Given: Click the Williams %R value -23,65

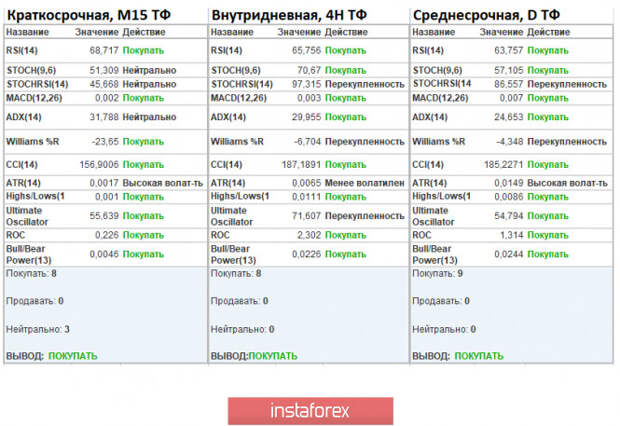Looking at the screenshot, I should (x=105, y=142).
